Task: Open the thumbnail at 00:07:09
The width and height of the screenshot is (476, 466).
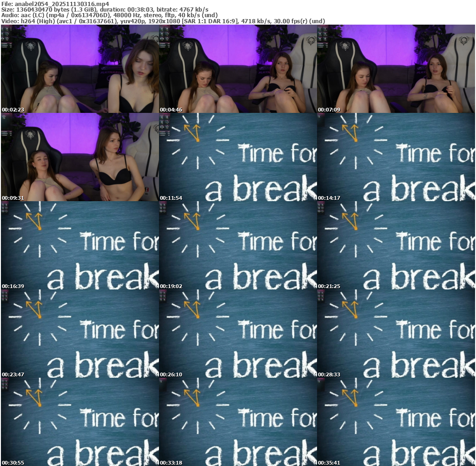Action: (396, 69)
